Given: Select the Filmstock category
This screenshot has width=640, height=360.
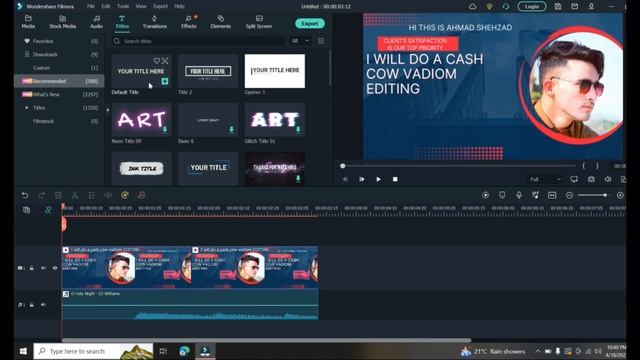Looking at the screenshot, I should (60, 121).
